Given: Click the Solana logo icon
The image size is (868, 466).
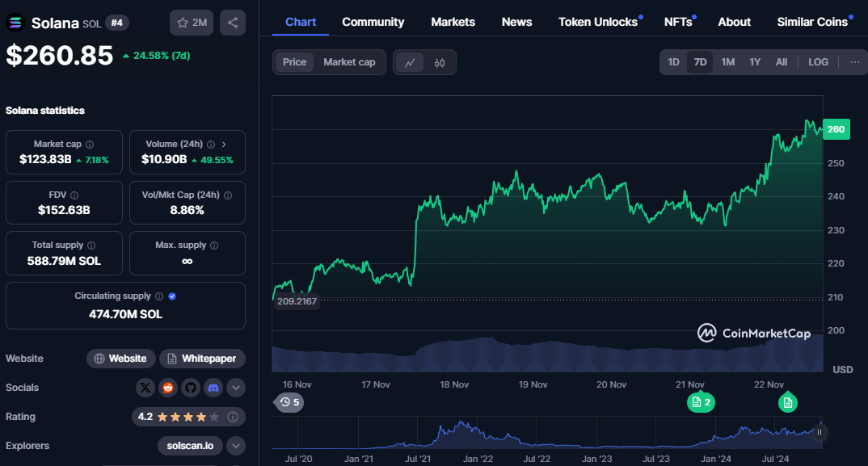Looking at the screenshot, I should 15,23.
